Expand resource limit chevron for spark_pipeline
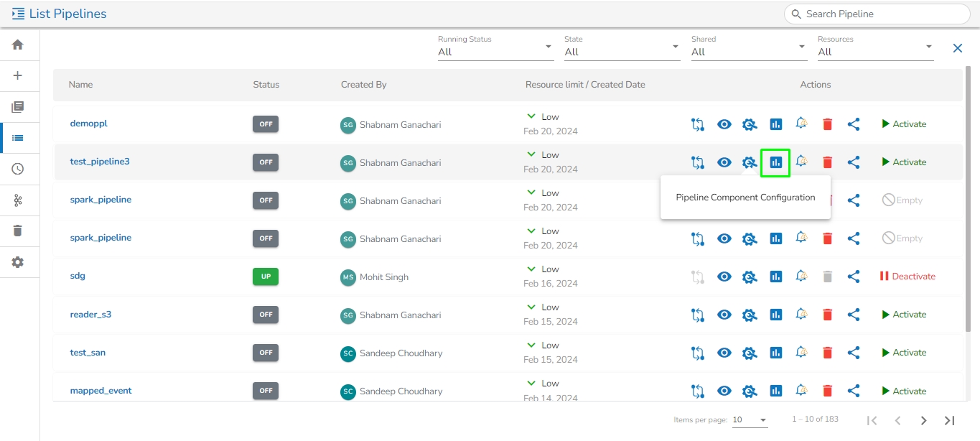The width and height of the screenshot is (980, 441). (531, 192)
